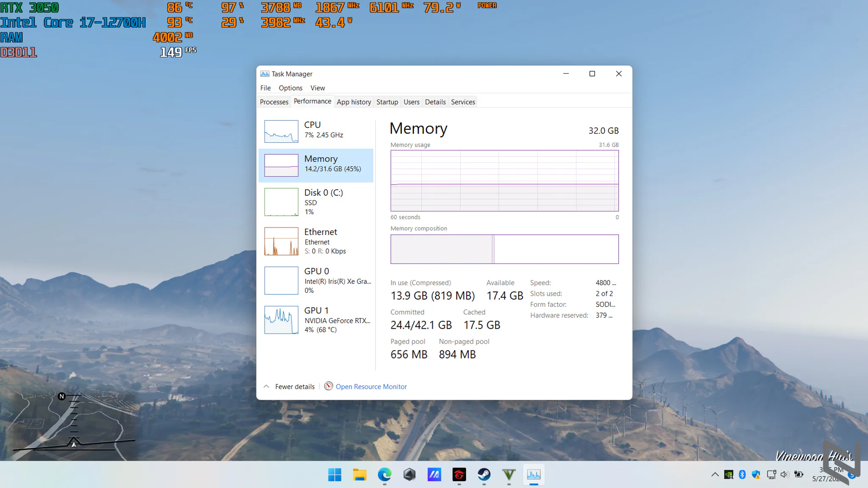Switch to the GTA V taskbar icon
The width and height of the screenshot is (868, 488).
click(509, 474)
